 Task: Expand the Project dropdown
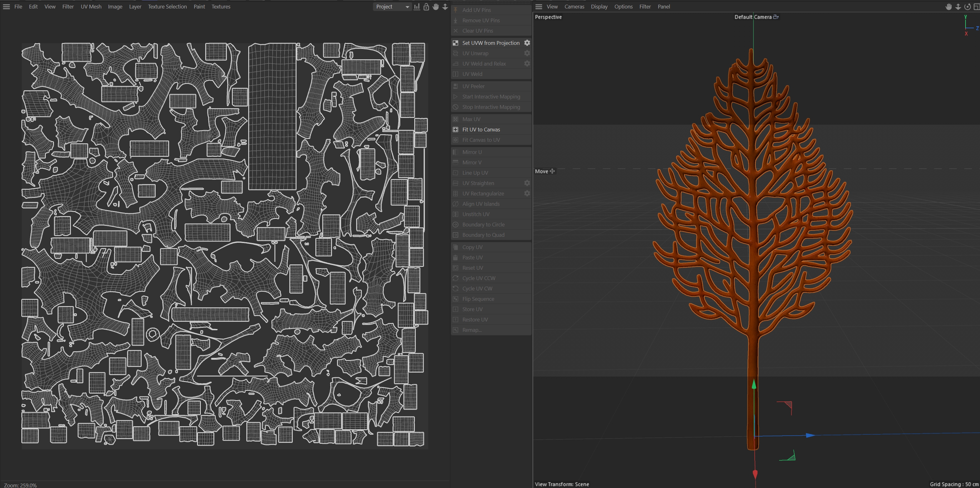coord(392,7)
